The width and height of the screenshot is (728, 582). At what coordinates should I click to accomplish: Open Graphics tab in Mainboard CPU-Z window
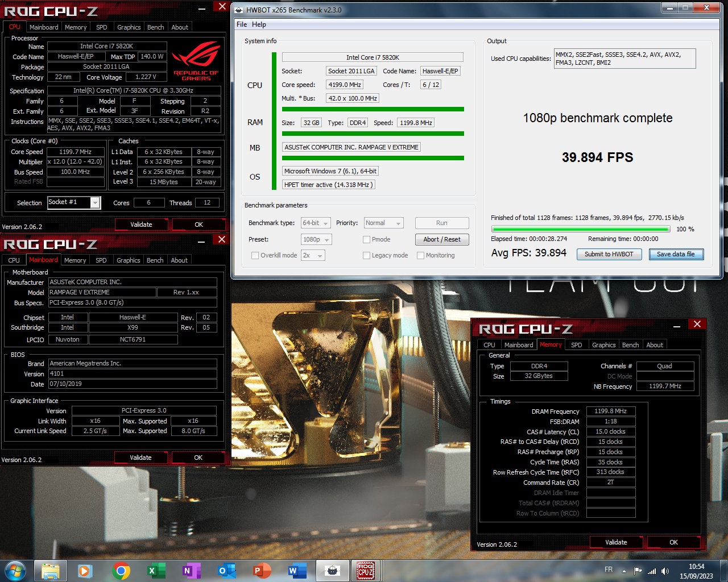point(129,260)
